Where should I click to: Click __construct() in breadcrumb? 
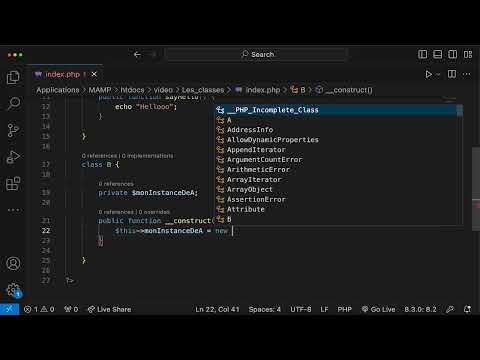[344, 90]
